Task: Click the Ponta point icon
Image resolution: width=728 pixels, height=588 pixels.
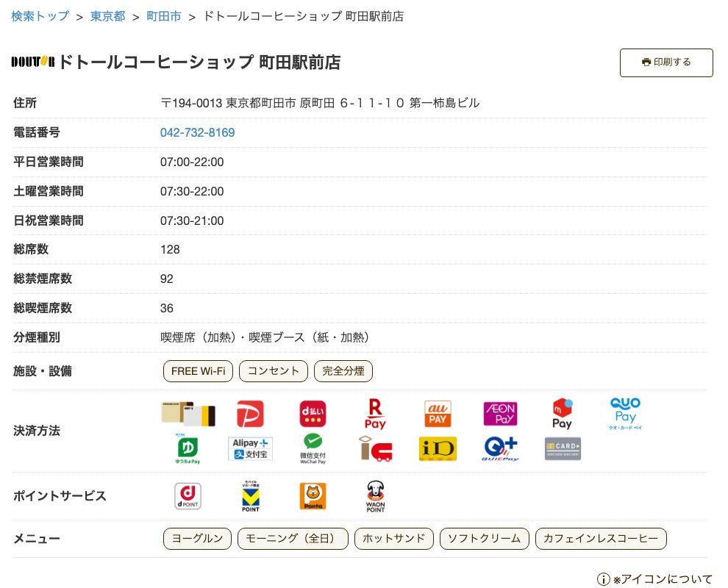Action: (x=313, y=496)
